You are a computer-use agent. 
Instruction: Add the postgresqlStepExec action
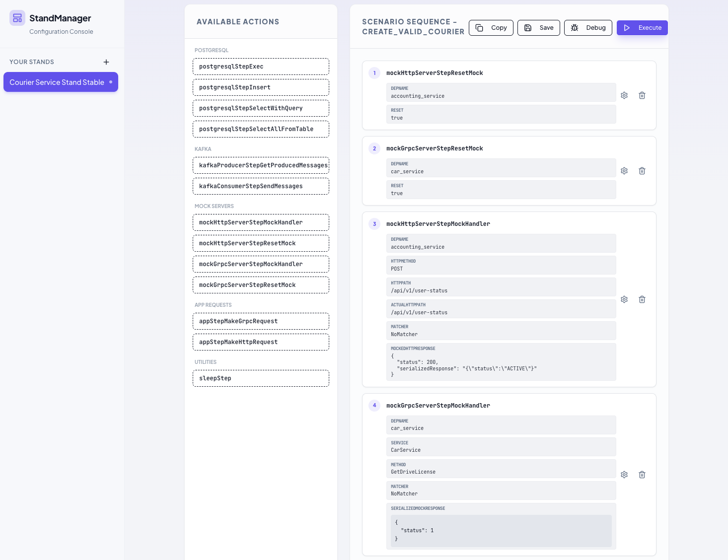261,67
